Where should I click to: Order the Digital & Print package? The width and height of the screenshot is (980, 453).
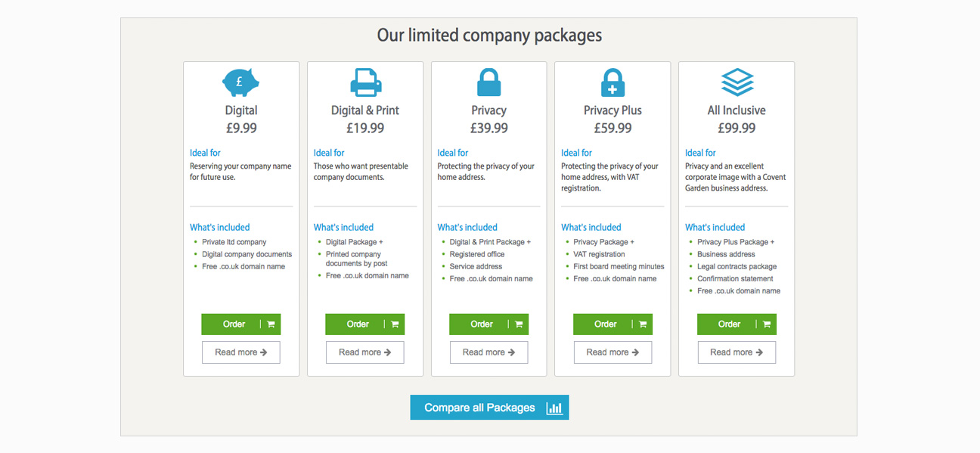point(364,324)
